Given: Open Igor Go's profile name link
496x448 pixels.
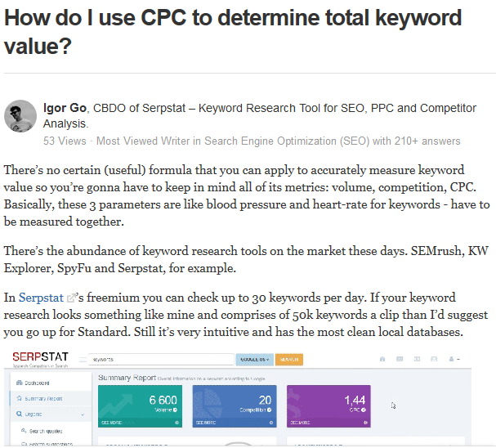Looking at the screenshot, I should [x=65, y=107].
